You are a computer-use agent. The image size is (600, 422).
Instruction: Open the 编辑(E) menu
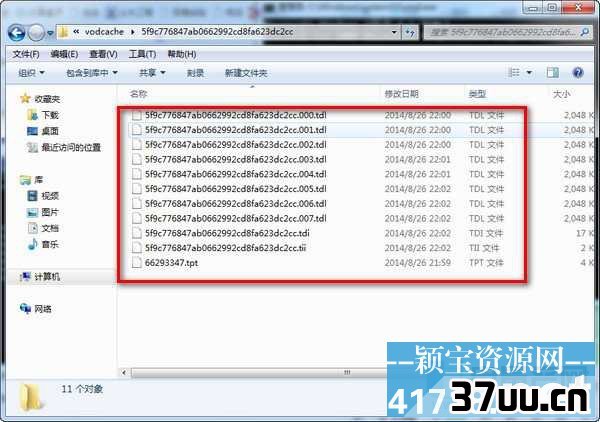pos(64,54)
